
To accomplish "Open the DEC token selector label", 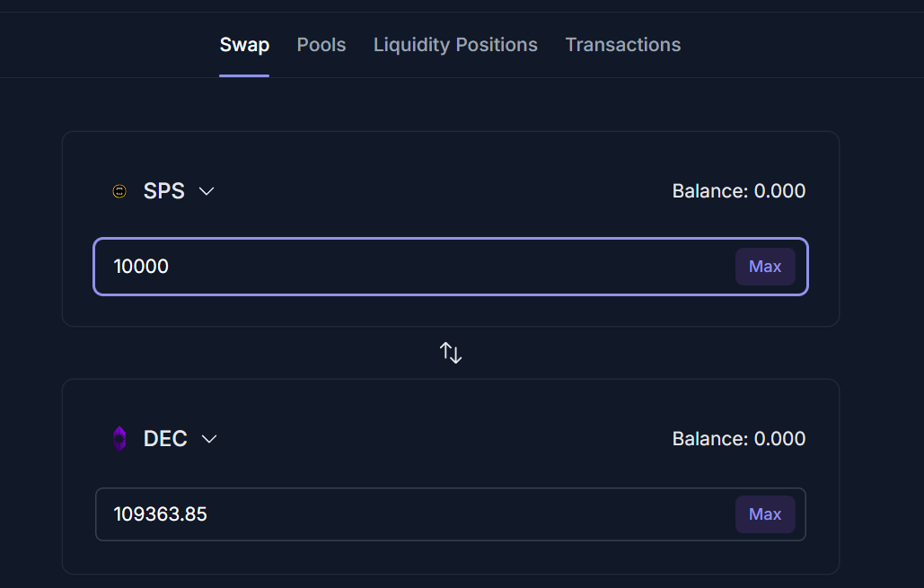I will pos(165,439).
